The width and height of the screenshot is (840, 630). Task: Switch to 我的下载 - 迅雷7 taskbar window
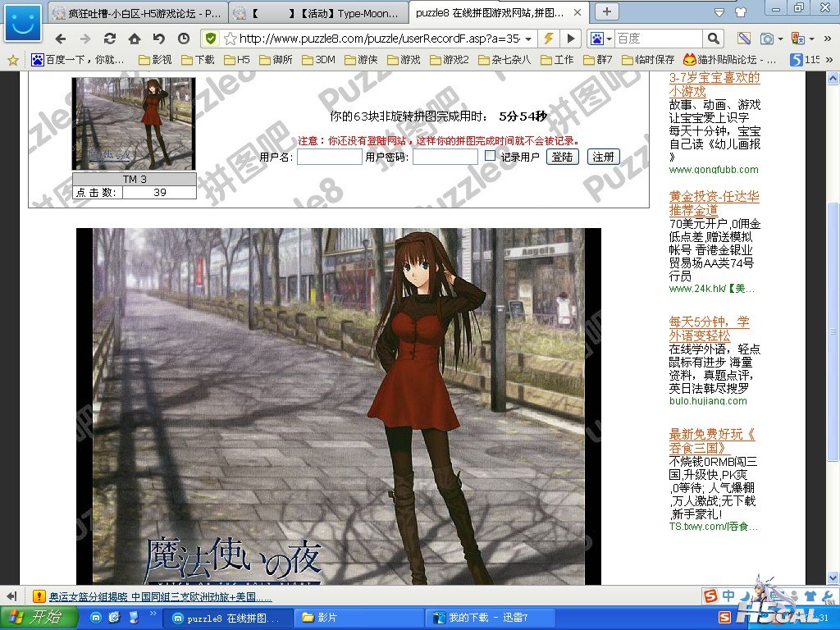489,618
